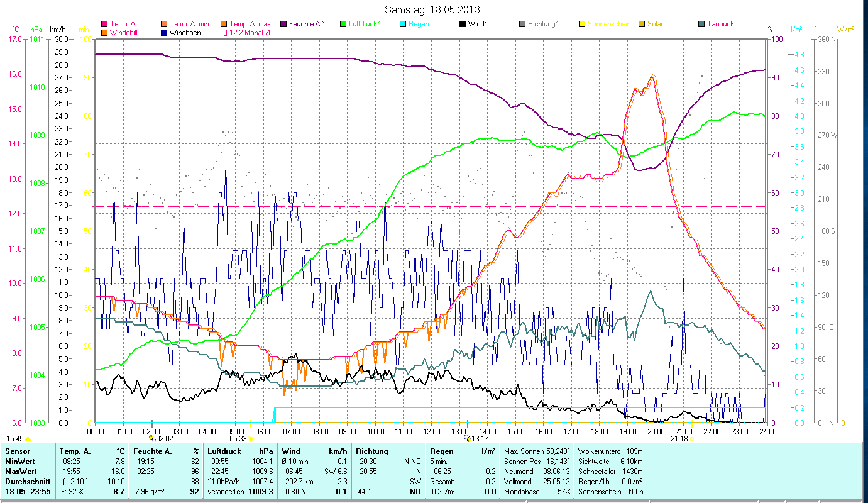Image resolution: width=868 pixels, height=503 pixels.
Task: Click the max temperature value 16.0
Action: pos(118,472)
